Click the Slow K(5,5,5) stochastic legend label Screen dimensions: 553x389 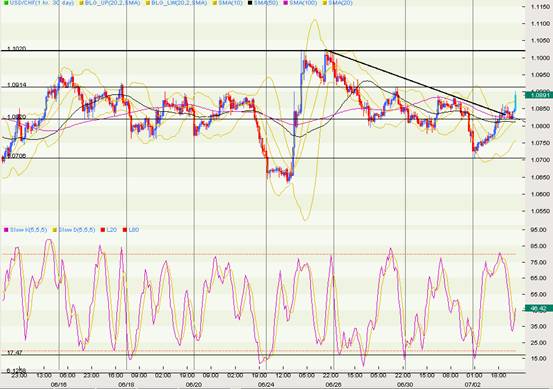tap(28, 230)
